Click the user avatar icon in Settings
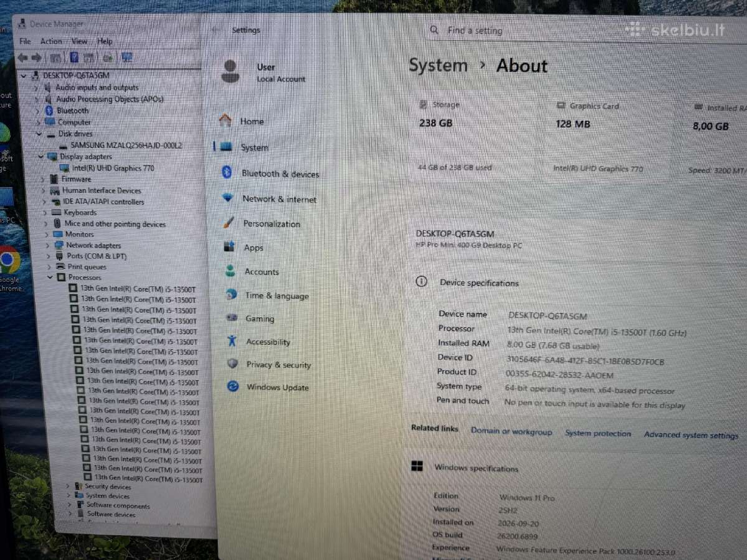Viewport: 747px width, 560px height. click(230, 72)
